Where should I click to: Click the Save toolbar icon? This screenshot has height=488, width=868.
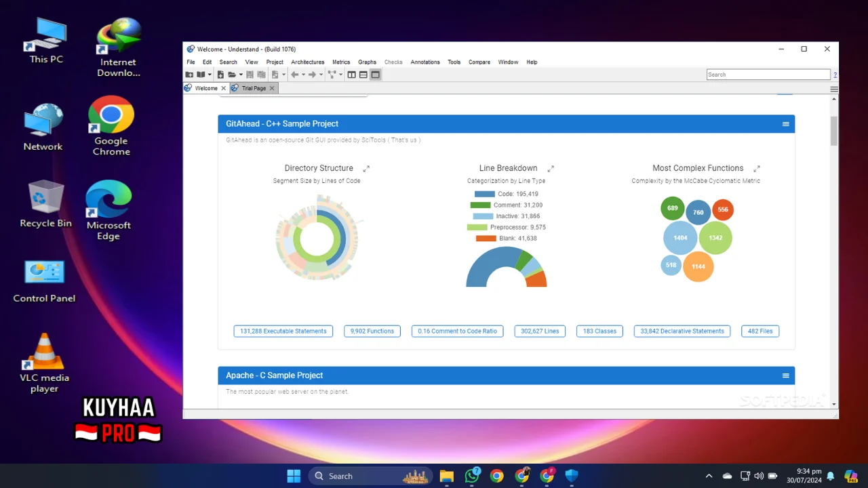pyautogui.click(x=250, y=75)
